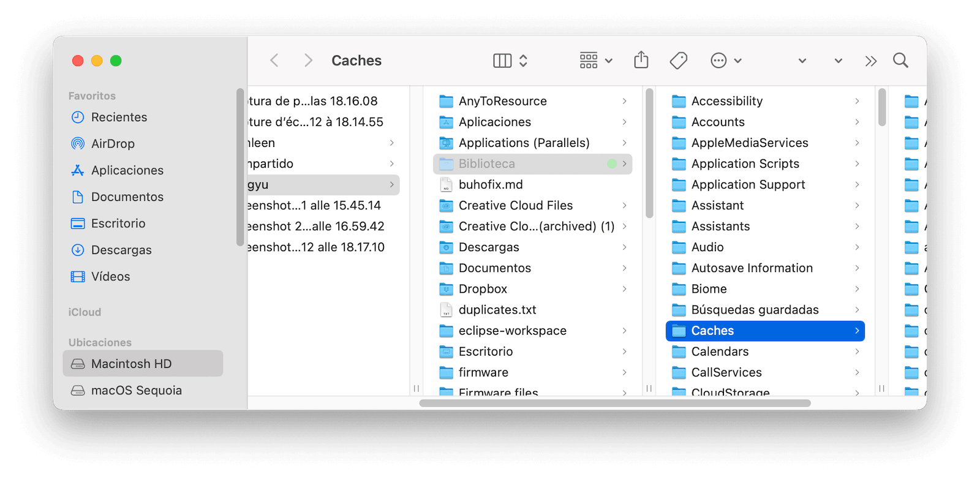The image size is (980, 480).
Task: Expand the Dropbox folder chevron
Action: click(624, 289)
